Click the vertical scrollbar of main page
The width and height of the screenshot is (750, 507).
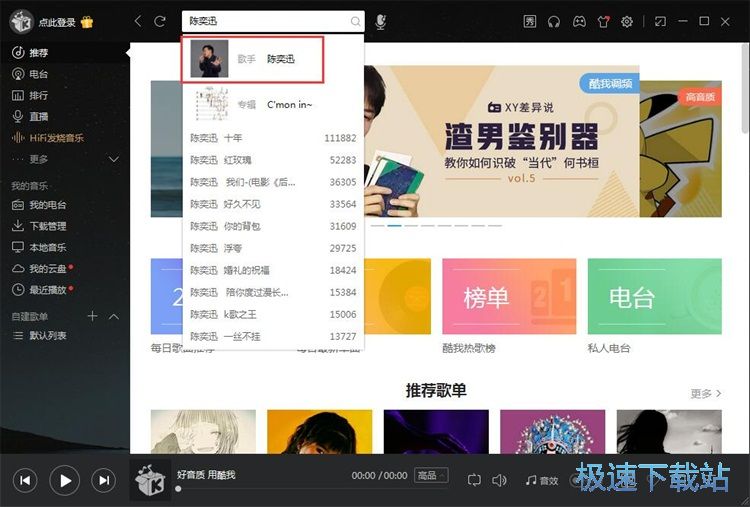[745, 88]
